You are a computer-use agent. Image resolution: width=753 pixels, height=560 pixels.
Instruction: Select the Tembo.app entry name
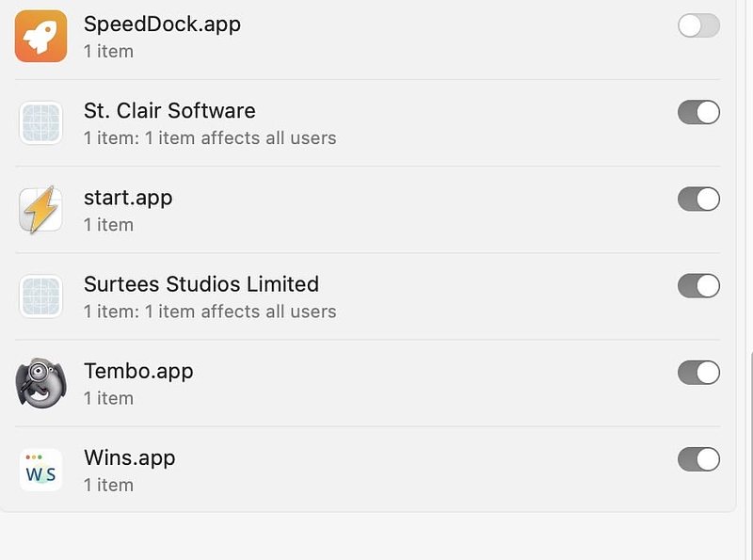(138, 372)
